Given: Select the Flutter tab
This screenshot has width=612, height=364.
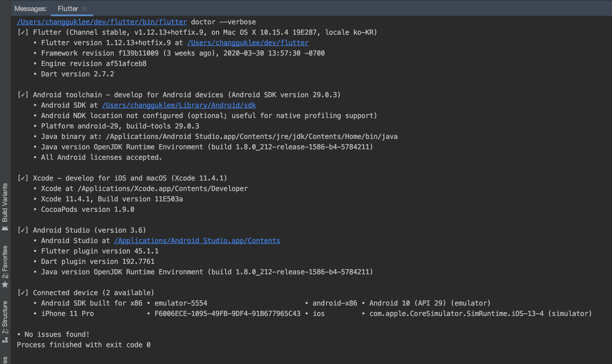Looking at the screenshot, I should 68,9.
